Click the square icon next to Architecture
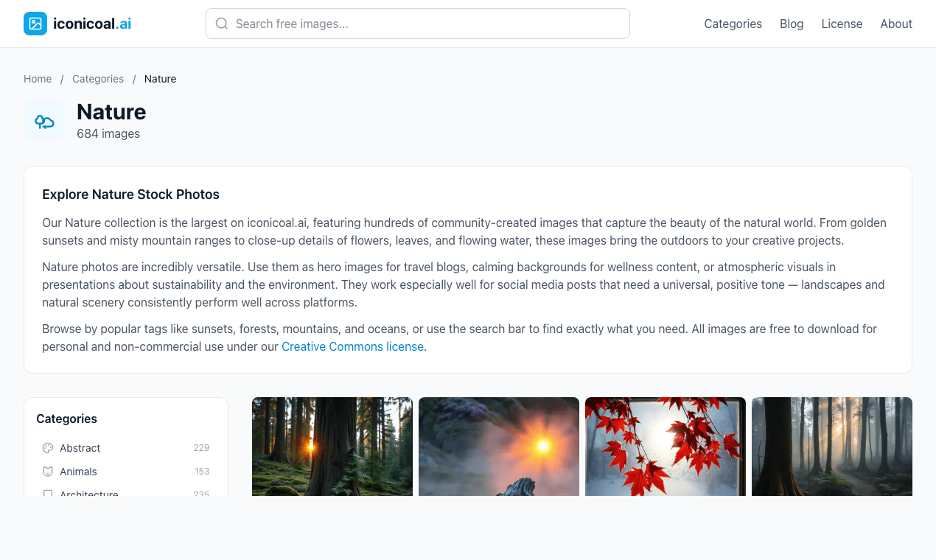936x560 pixels. coord(47,494)
